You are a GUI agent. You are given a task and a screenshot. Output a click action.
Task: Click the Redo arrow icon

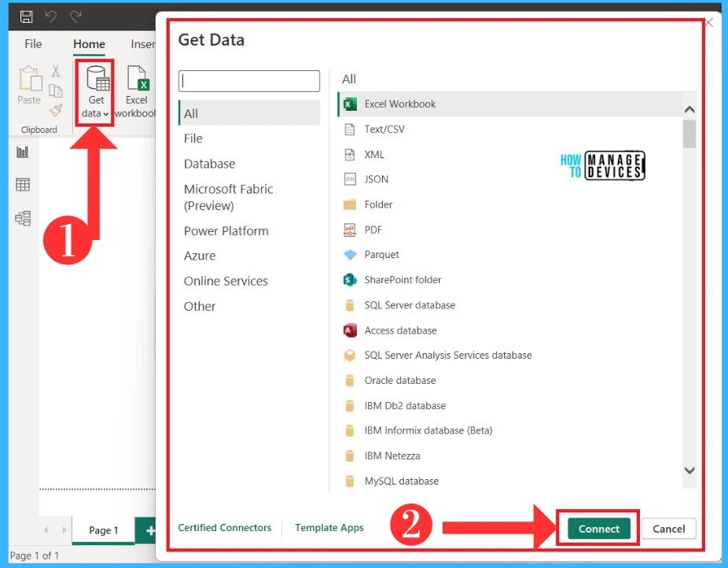click(x=75, y=17)
